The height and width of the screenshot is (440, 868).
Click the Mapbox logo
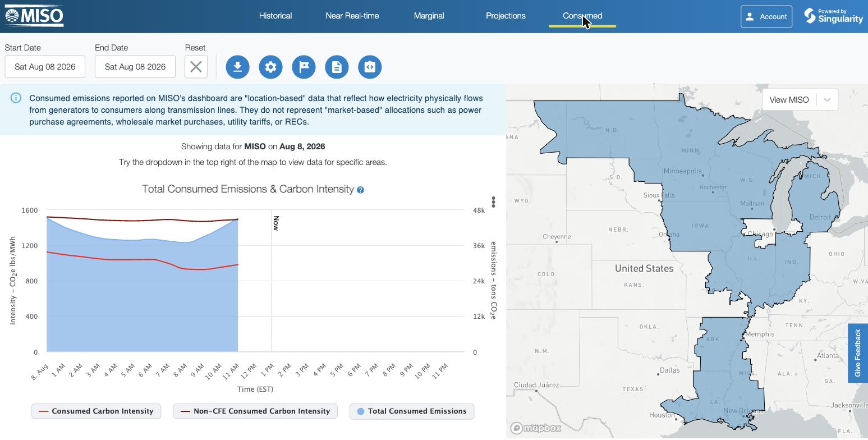point(536,428)
